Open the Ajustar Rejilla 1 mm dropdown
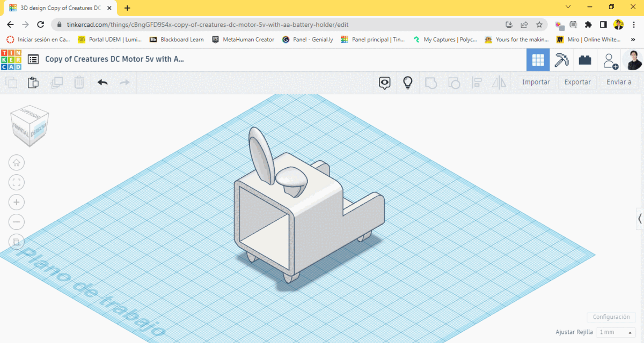The height and width of the screenshot is (343, 644). pyautogui.click(x=615, y=332)
